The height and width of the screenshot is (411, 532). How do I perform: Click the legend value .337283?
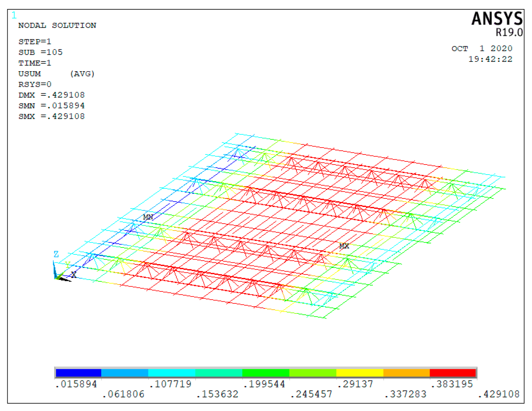click(405, 394)
